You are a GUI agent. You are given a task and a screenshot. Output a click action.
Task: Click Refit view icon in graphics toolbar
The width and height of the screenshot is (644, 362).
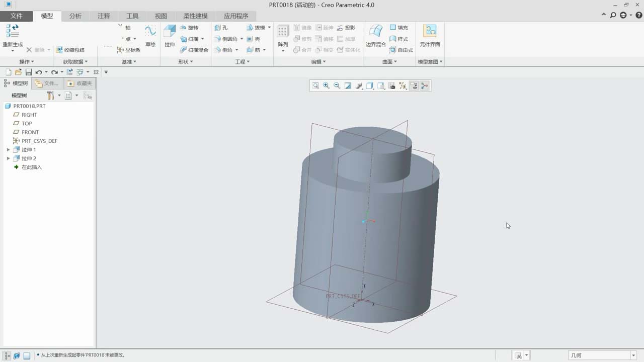[x=315, y=86]
